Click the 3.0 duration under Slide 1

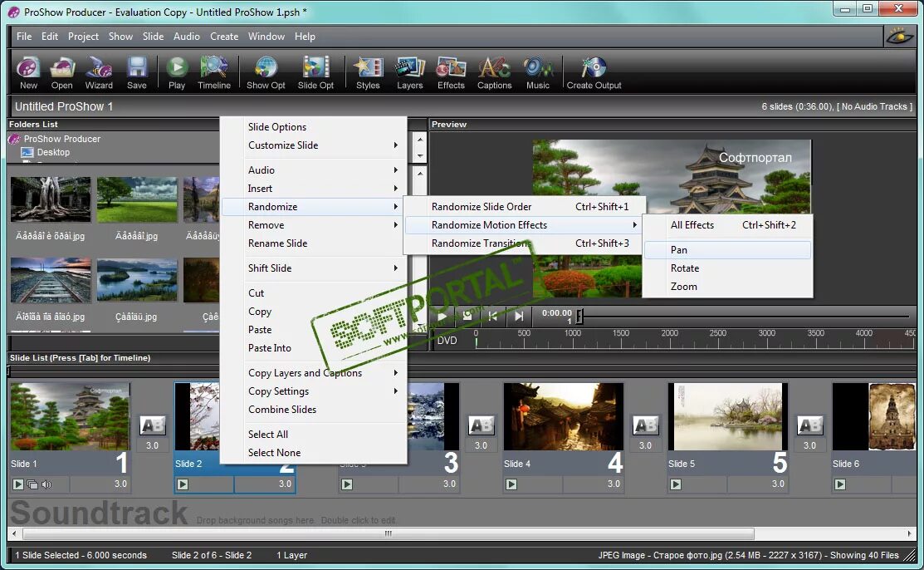(120, 484)
